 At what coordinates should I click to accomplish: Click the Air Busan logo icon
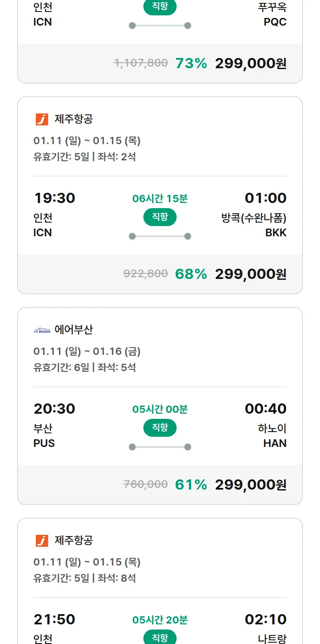pyautogui.click(x=42, y=330)
